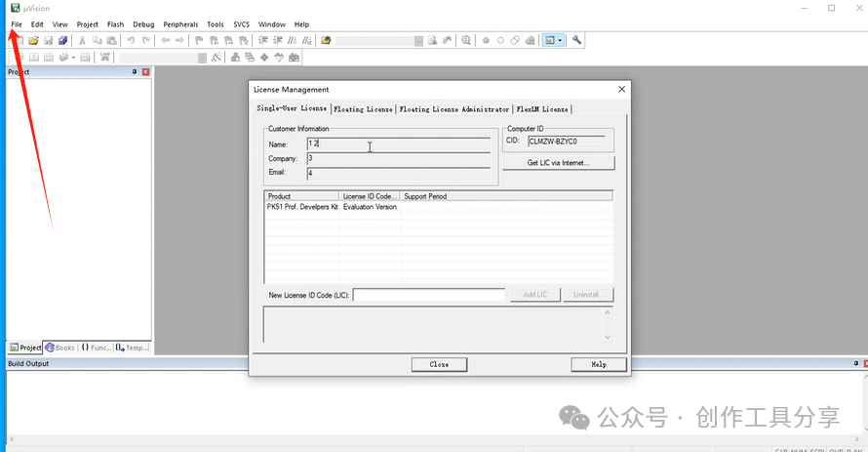868x452 pixels.
Task: Click the Save All toolbar icon
Action: pyautogui.click(x=62, y=40)
